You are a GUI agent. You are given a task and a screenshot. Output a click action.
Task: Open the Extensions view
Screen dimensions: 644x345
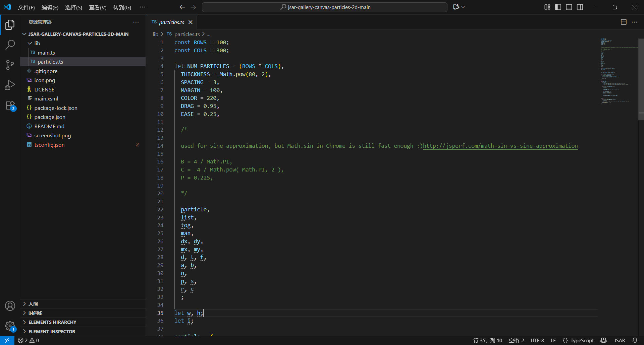click(x=10, y=106)
